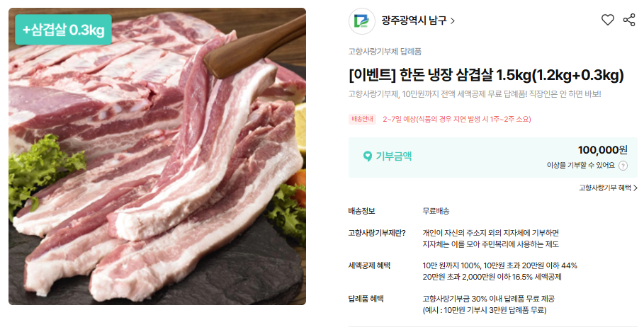Image resolution: width=644 pixels, height=332 pixels.
Task: Click the pork belly product image
Action: (157, 156)
